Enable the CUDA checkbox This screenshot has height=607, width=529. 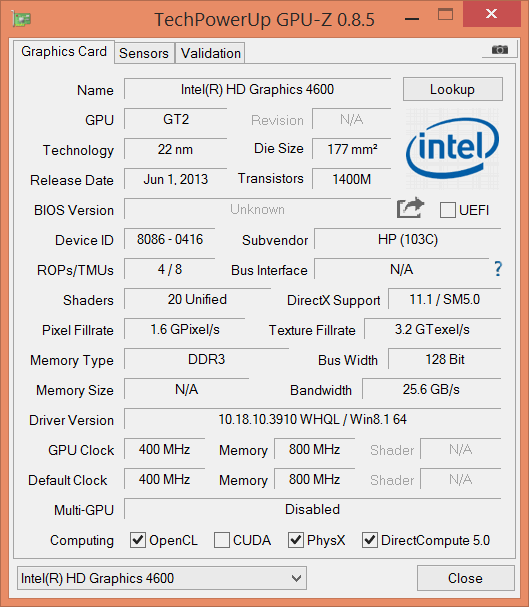[222, 540]
